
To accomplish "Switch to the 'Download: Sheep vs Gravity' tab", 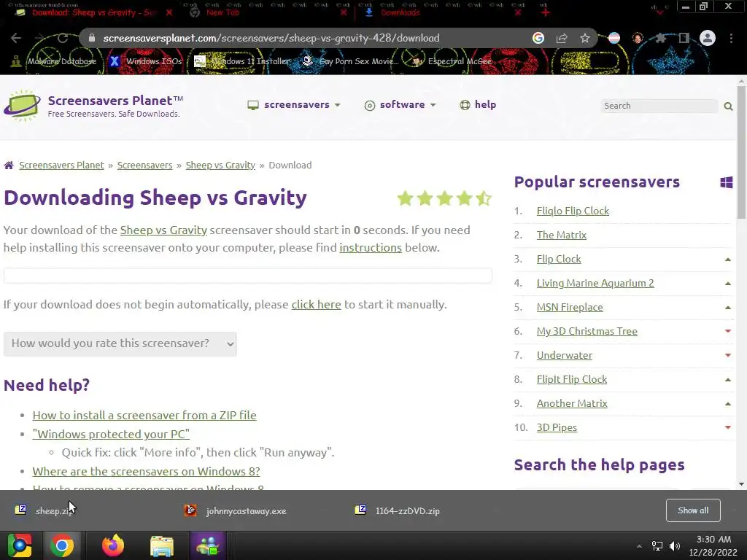I will (94, 12).
